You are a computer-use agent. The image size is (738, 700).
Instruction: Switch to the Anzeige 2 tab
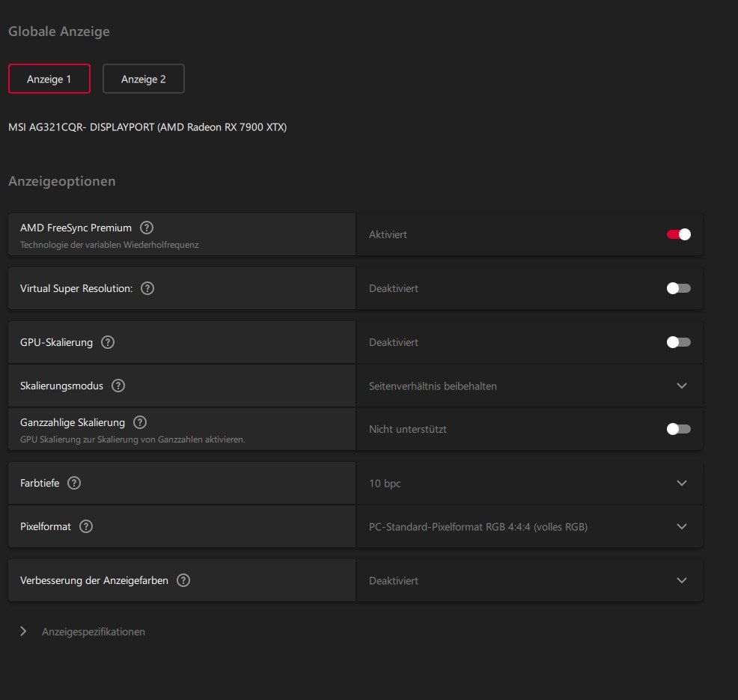144,79
